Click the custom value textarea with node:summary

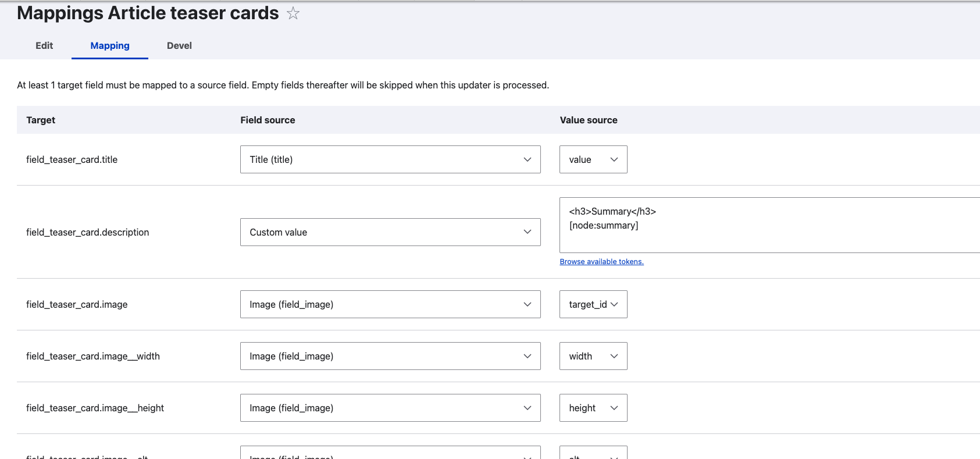tap(769, 225)
